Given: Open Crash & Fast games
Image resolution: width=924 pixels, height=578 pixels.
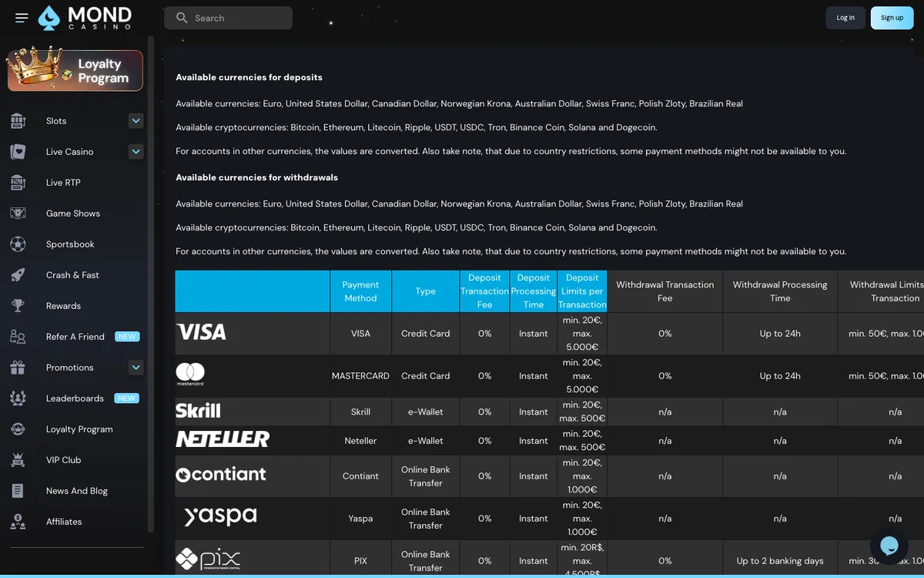Looking at the screenshot, I should coord(72,275).
